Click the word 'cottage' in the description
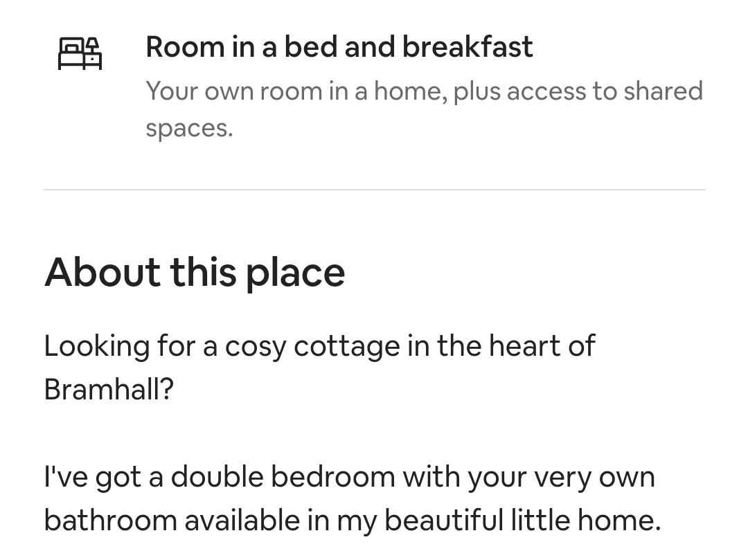This screenshot has height=560, width=748. [347, 347]
